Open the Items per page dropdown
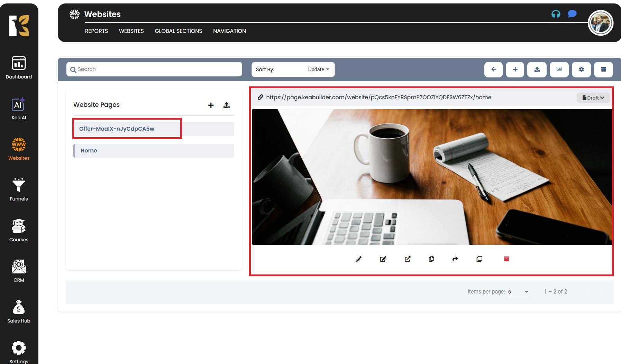Image resolution: width=621 pixels, height=364 pixels. pyautogui.click(x=519, y=292)
